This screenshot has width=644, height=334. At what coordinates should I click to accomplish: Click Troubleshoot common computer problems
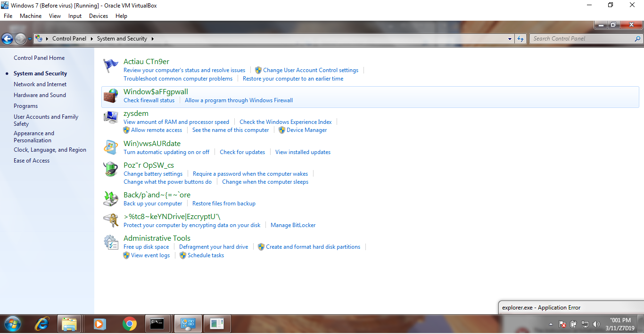tap(178, 79)
